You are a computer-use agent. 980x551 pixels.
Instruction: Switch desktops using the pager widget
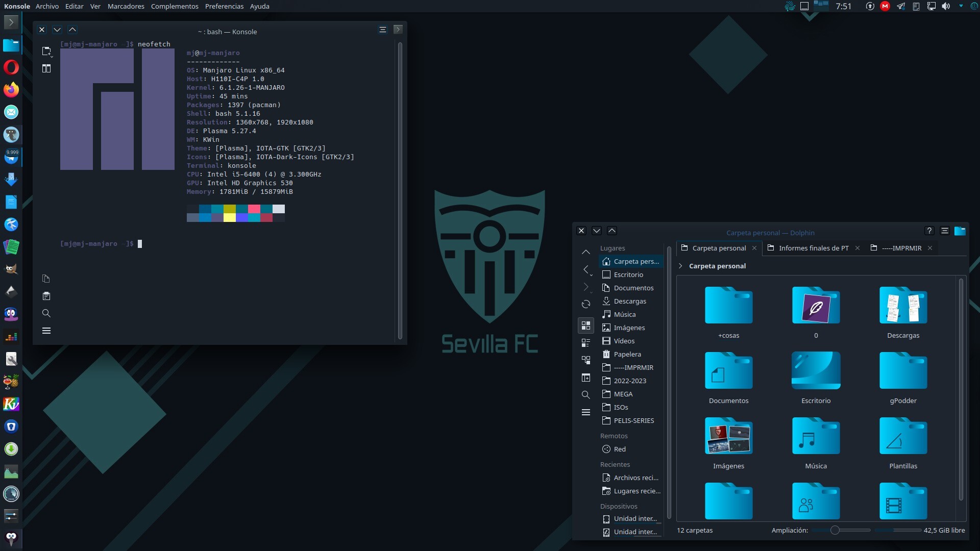click(821, 5)
